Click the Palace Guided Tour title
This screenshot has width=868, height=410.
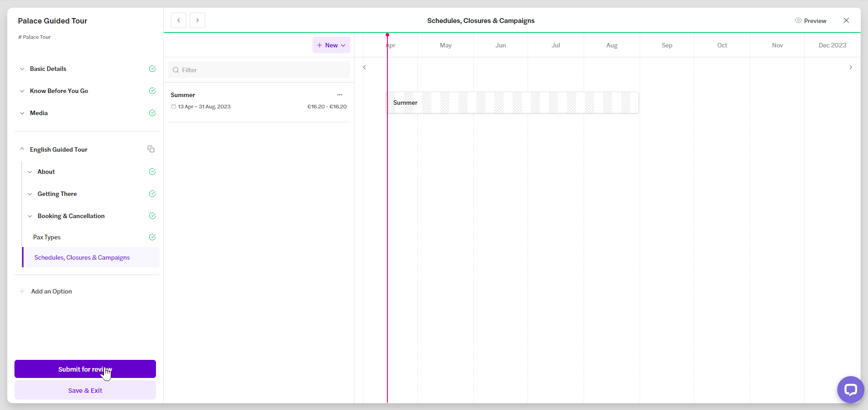[x=52, y=21]
